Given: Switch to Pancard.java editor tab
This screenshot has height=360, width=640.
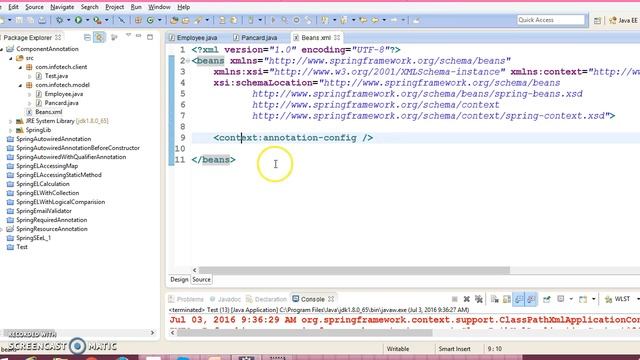Looking at the screenshot, I should (256, 38).
